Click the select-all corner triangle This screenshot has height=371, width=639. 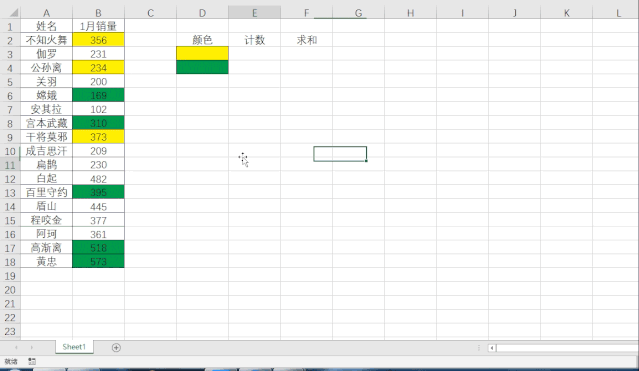point(13,13)
